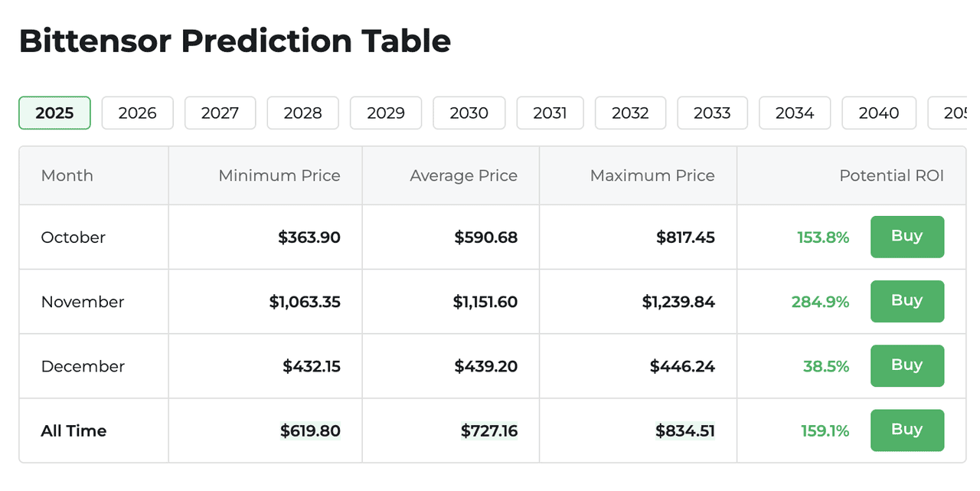The height and width of the screenshot is (491, 980).
Task: Click the Minimum Price column header
Action: click(279, 175)
